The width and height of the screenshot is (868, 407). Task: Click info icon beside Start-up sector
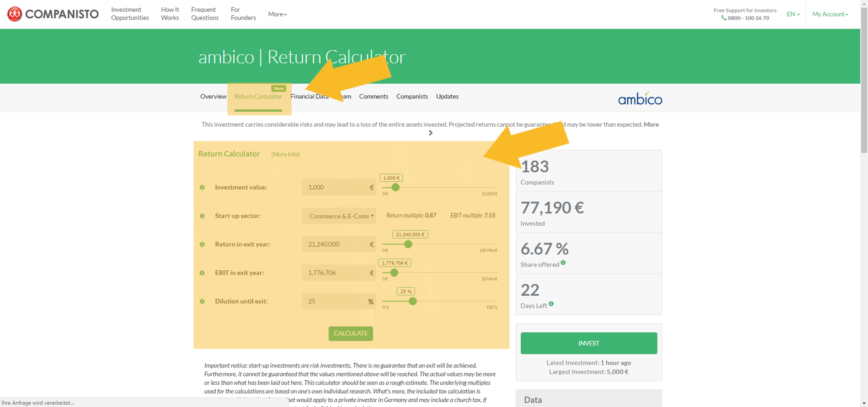202,216
